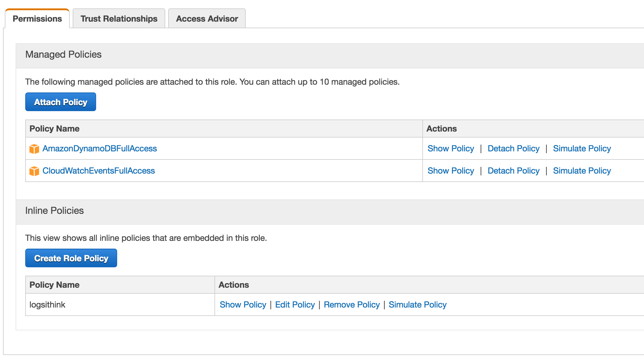Click Policy Name column header in inline table
Screen dimensions: 644x364
[x=120, y=285]
